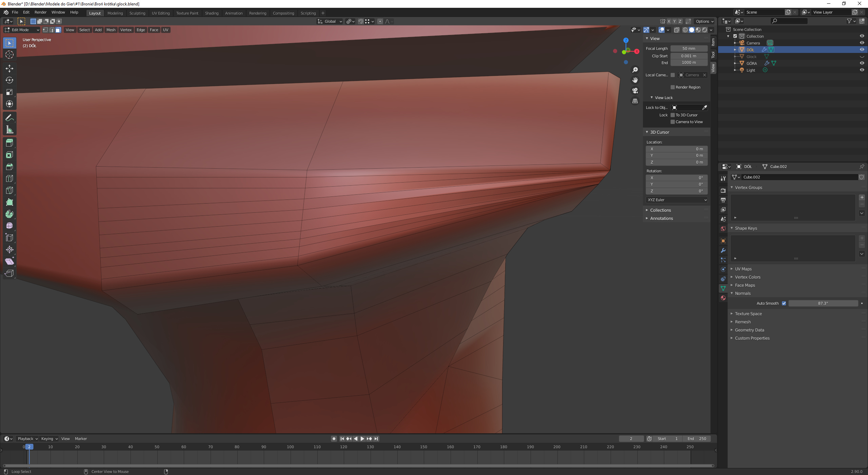The width and height of the screenshot is (868, 475).
Task: Select the Move tool in toolbar
Action: (x=9, y=69)
